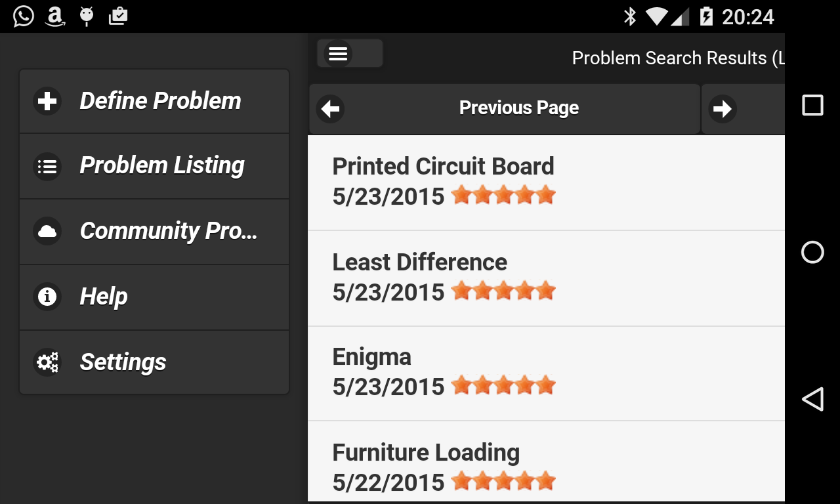Tap the plus icon beside Define Problem

click(47, 102)
